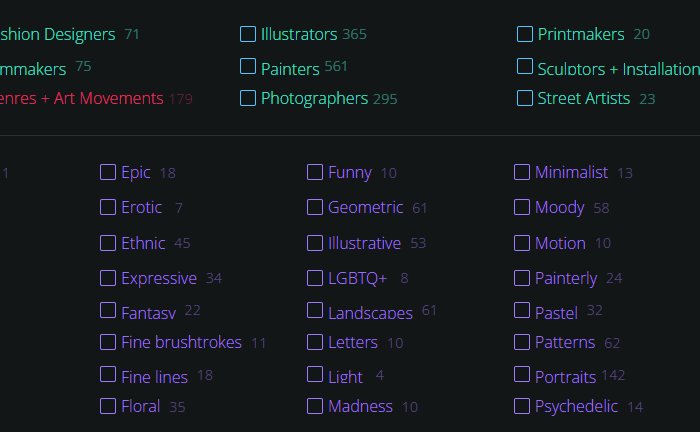Image resolution: width=700 pixels, height=432 pixels.
Task: Check the Portraits filter box
Action: tap(521, 374)
